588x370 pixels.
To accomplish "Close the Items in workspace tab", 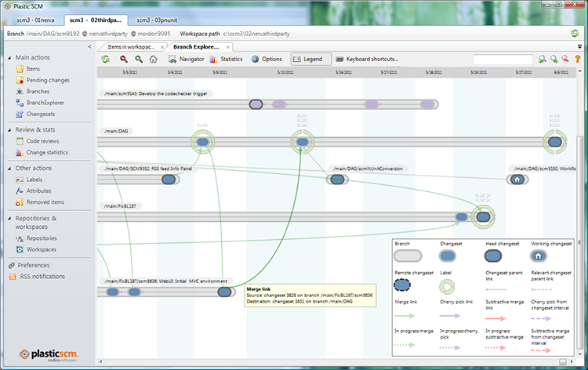I will coord(162,47).
